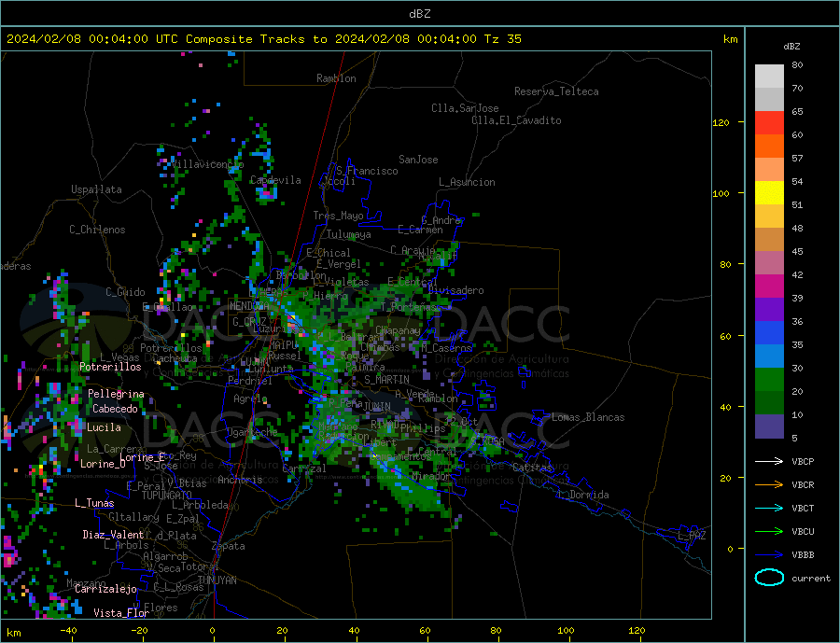This screenshot has height=643, width=840.
Task: Click the S_MARTIN place label
Action: tap(386, 380)
